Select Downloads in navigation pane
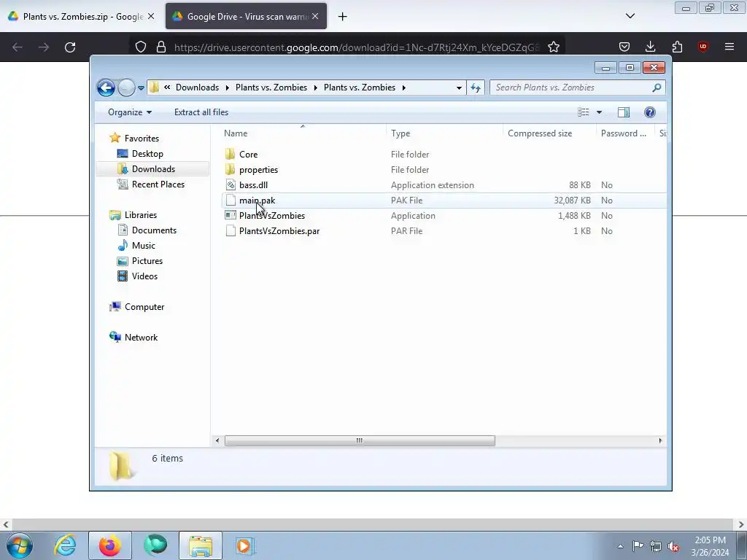This screenshot has width=747, height=560. point(153,169)
